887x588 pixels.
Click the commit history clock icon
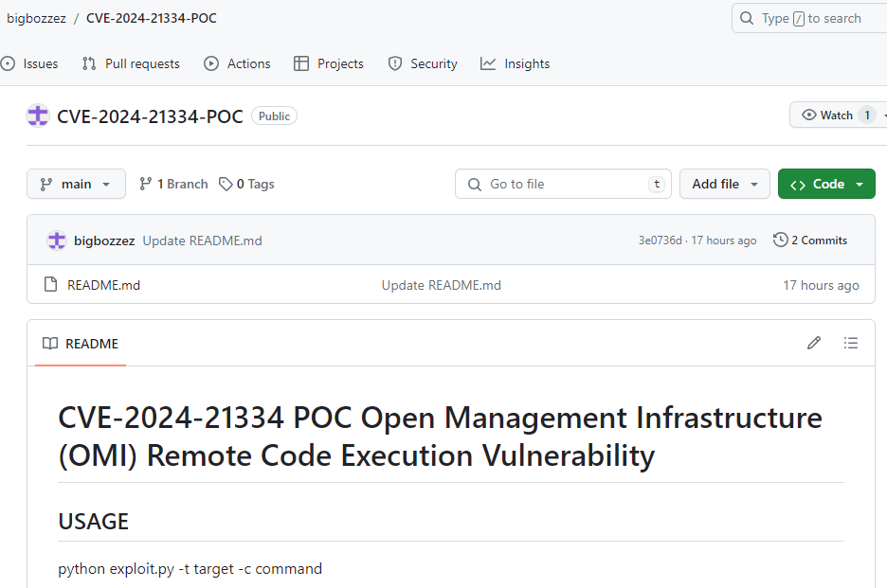780,241
